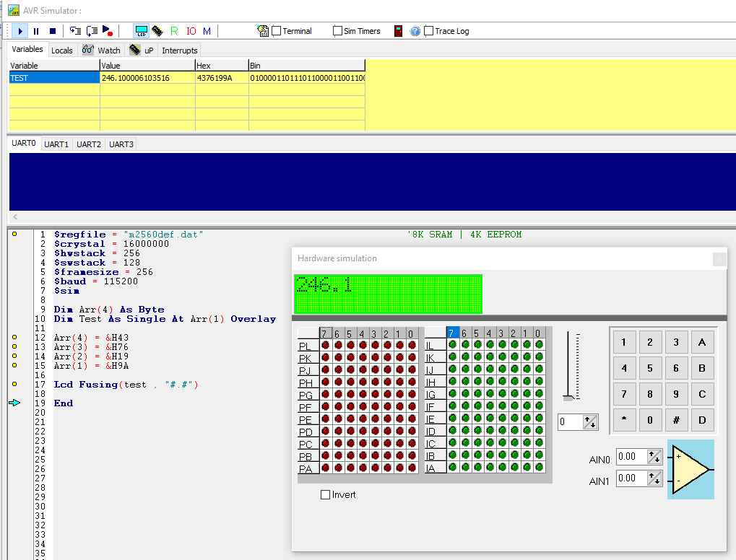736x560 pixels.
Task: Toggle the Invert checkbox
Action: pos(325,495)
